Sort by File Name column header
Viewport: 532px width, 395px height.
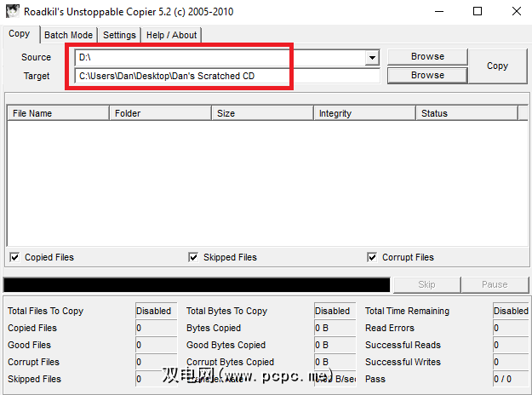click(x=58, y=113)
